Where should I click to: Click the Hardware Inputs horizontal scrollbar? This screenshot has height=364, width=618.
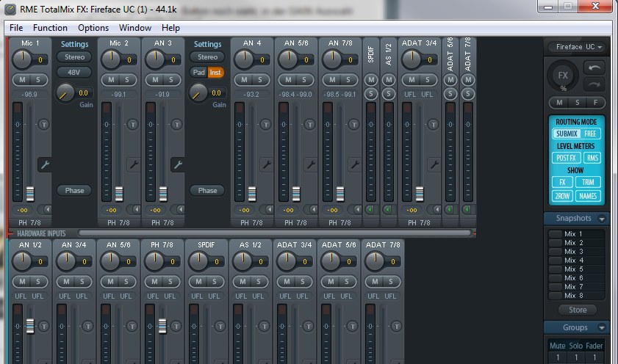pyautogui.click(x=275, y=233)
